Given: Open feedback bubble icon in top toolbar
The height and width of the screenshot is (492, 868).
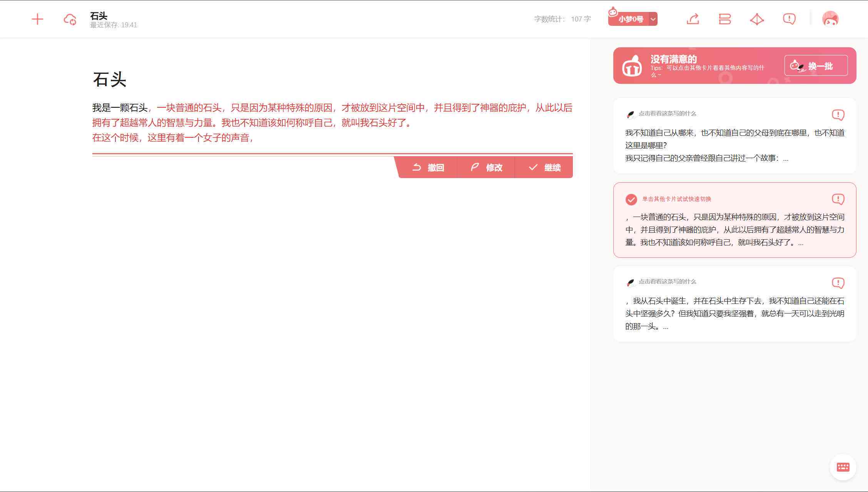Looking at the screenshot, I should pyautogui.click(x=789, y=19).
